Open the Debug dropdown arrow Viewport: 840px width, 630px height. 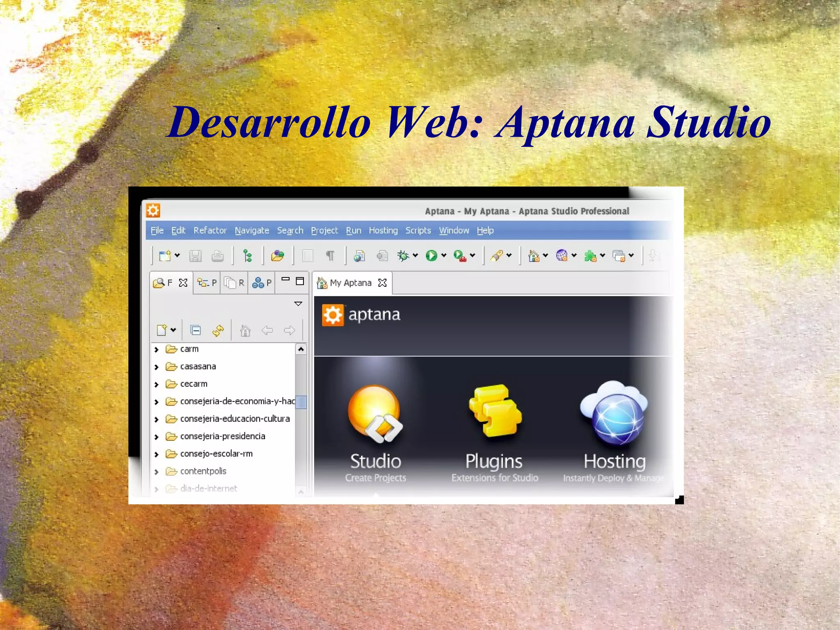(415, 255)
